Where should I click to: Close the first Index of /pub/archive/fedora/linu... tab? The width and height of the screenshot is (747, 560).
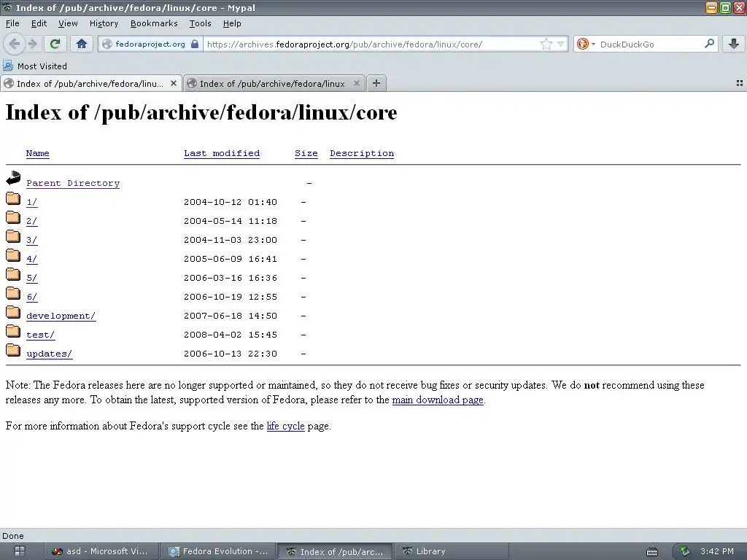174,83
